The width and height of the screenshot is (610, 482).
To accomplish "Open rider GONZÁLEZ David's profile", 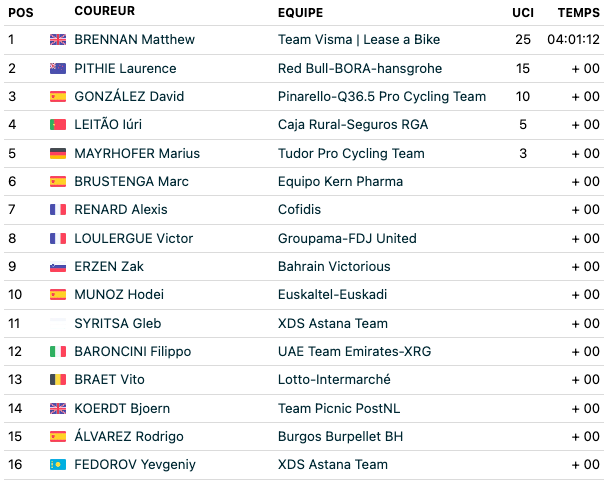I will pos(129,96).
